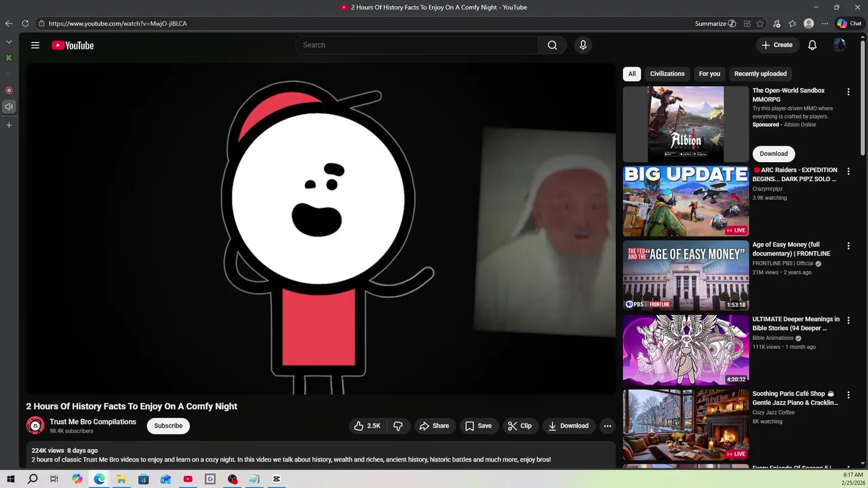Open the Edge favorites list icon
This screenshot has height=488, width=868.
coord(792,24)
